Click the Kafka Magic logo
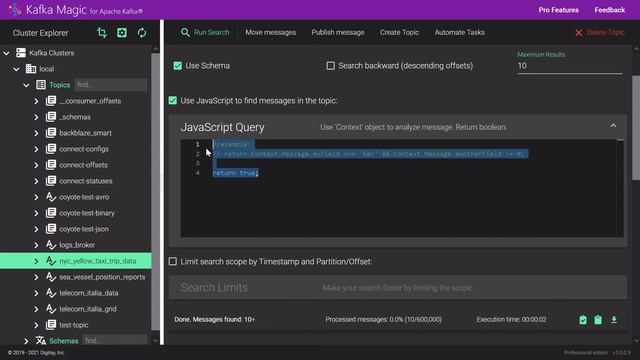Viewport: 640px width, 360px height. pos(15,9)
